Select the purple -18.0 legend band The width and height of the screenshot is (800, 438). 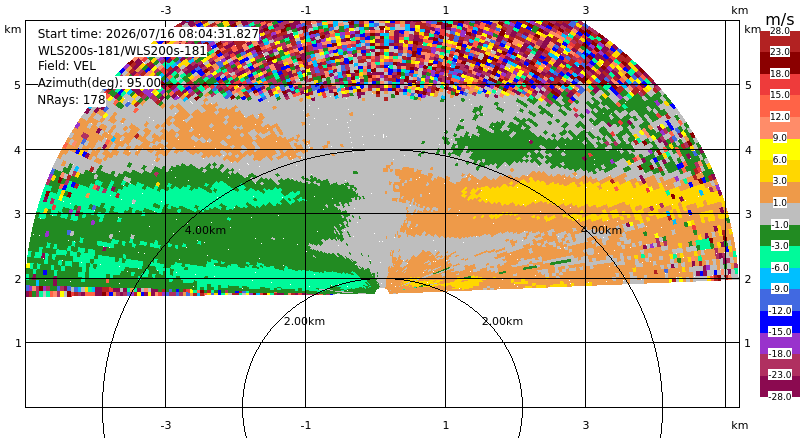coord(780,343)
